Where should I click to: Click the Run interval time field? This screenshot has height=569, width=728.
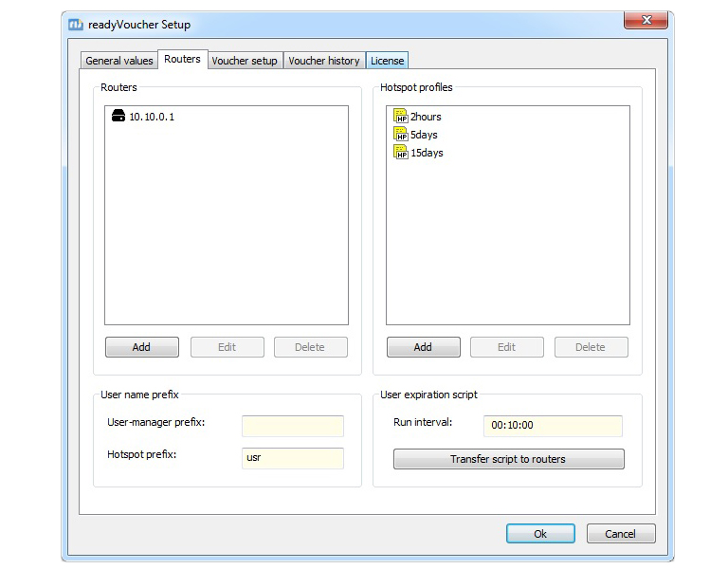[553, 427]
